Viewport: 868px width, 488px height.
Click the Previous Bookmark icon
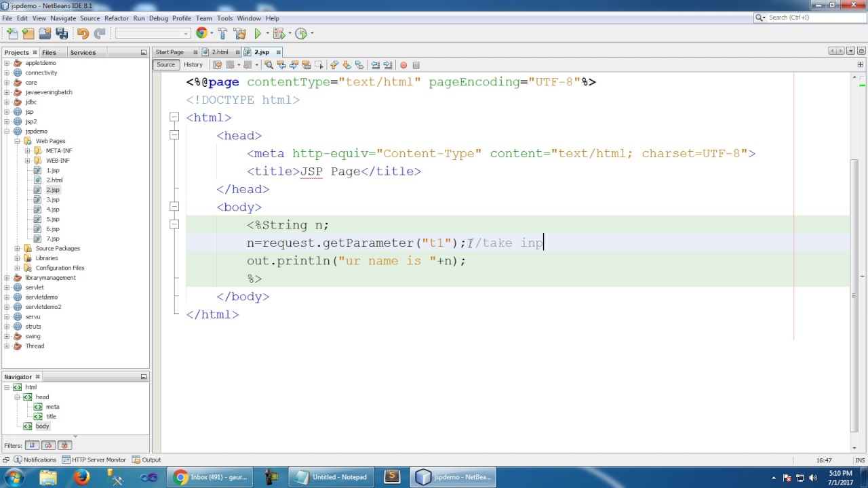click(x=334, y=65)
